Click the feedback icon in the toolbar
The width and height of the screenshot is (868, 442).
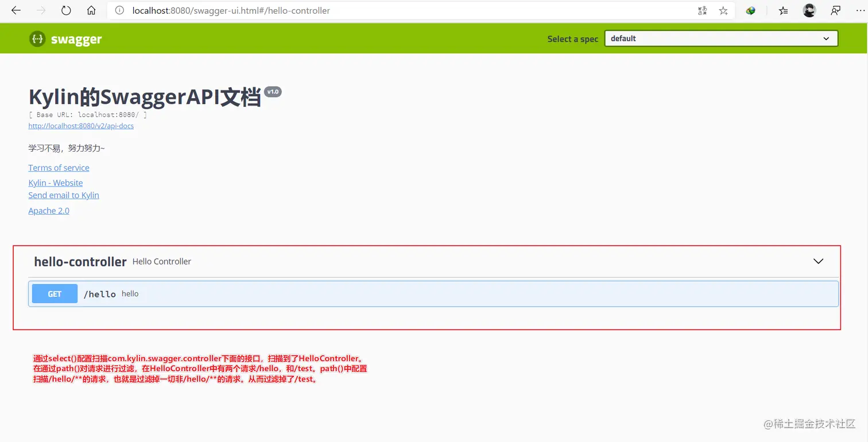pos(835,10)
